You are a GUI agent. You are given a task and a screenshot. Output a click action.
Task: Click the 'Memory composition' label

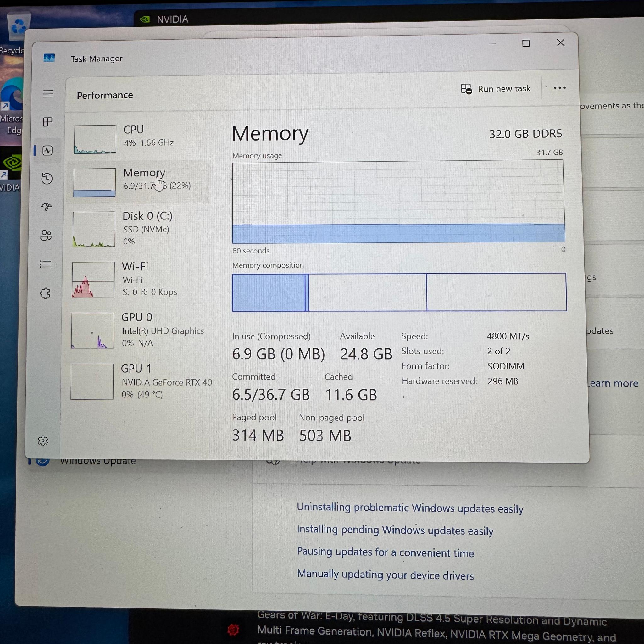[268, 265]
